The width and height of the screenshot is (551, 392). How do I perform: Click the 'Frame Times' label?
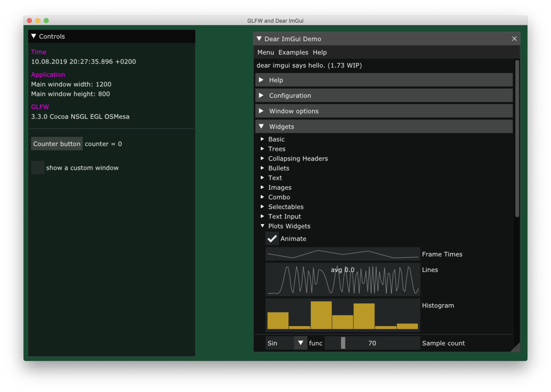pyautogui.click(x=442, y=254)
